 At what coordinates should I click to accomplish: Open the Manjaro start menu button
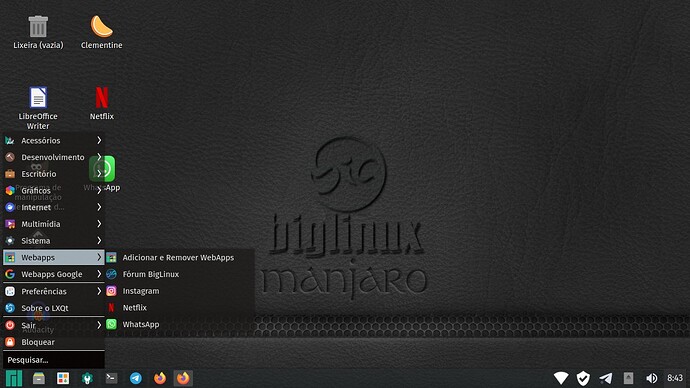[14, 378]
